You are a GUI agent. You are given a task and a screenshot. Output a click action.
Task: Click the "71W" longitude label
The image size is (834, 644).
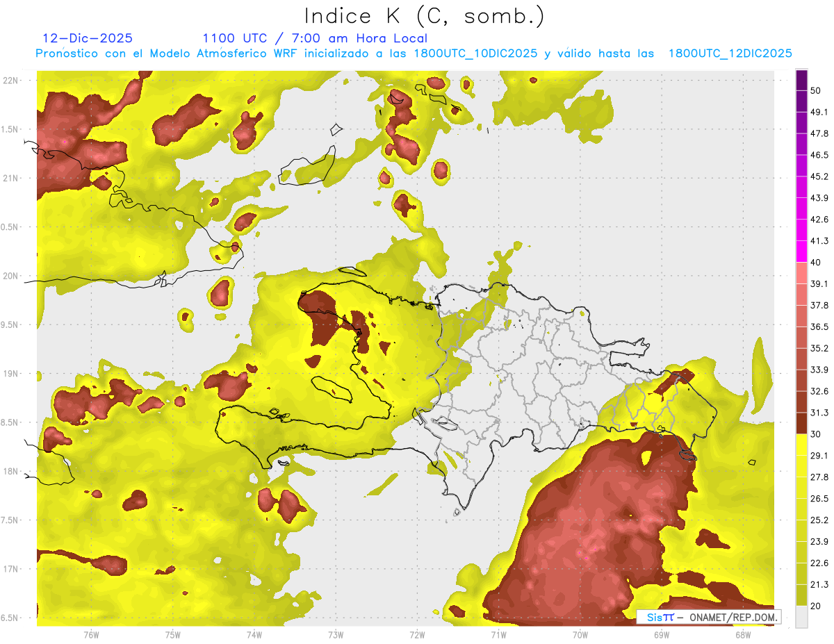click(498, 634)
